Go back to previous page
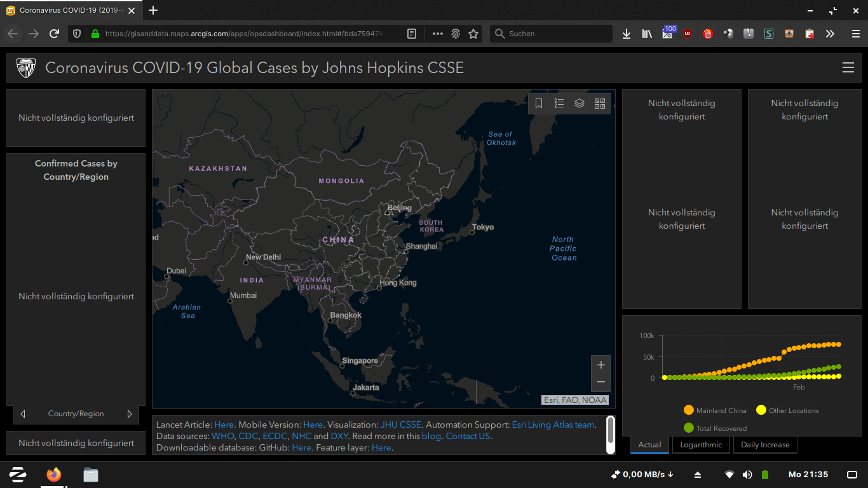This screenshot has width=868, height=488. (13, 34)
